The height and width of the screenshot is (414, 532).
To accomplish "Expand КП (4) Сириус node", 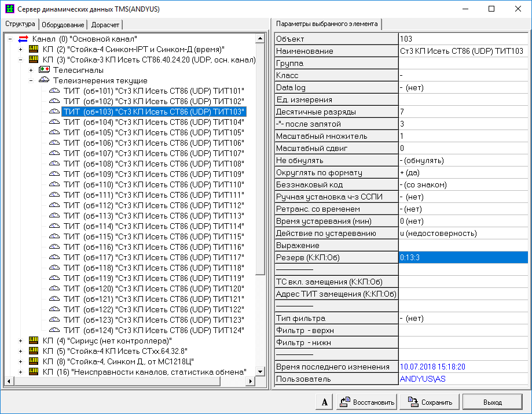I will (x=21, y=341).
